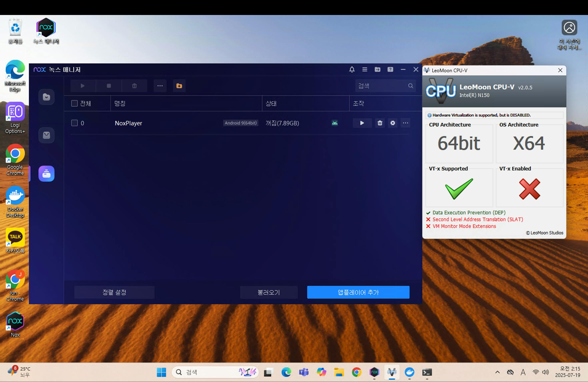The height and width of the screenshot is (382, 588).
Task: Select the top sidebar folder icon
Action: (46, 97)
